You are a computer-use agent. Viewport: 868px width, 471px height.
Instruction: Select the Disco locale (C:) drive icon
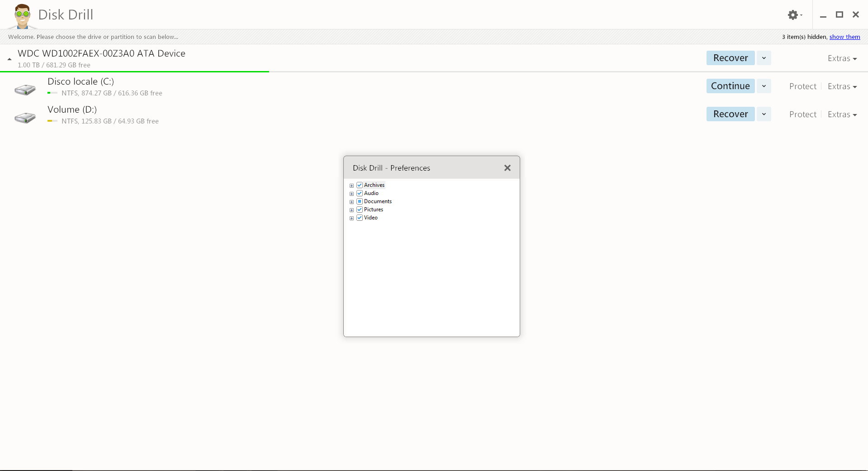25,89
